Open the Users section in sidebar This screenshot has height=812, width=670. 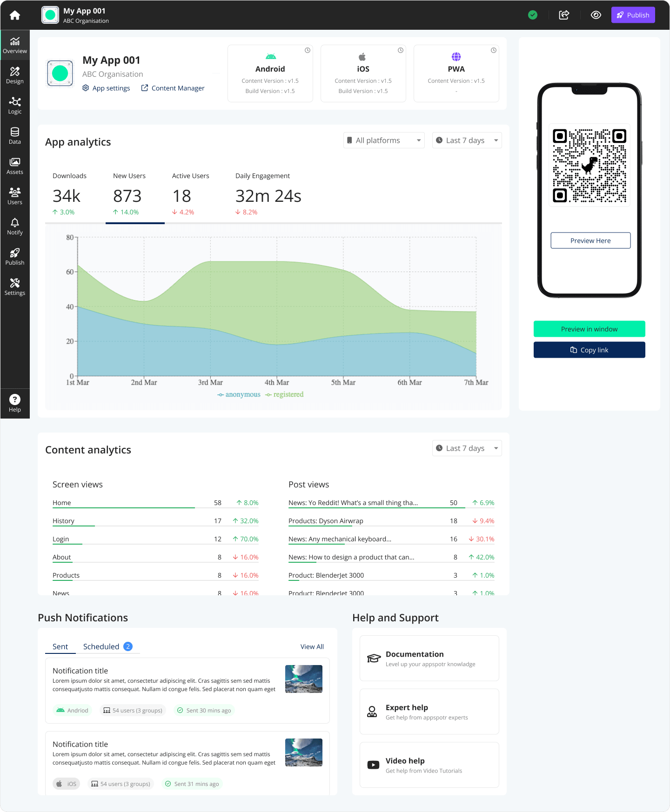(15, 196)
